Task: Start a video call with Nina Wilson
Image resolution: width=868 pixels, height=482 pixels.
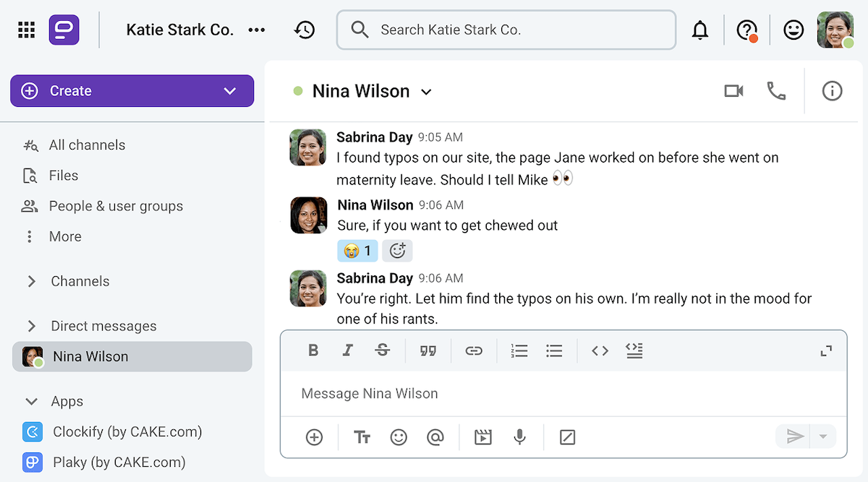Action: point(733,91)
